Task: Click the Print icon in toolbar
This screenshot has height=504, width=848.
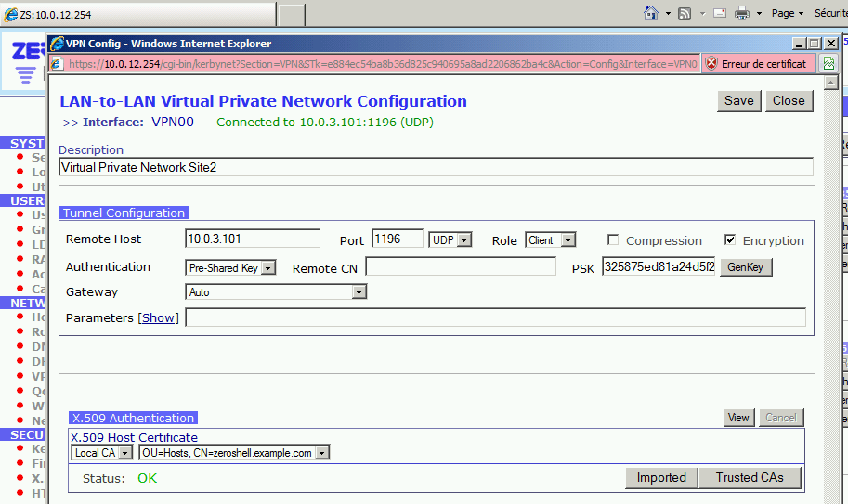Action: pyautogui.click(x=742, y=14)
